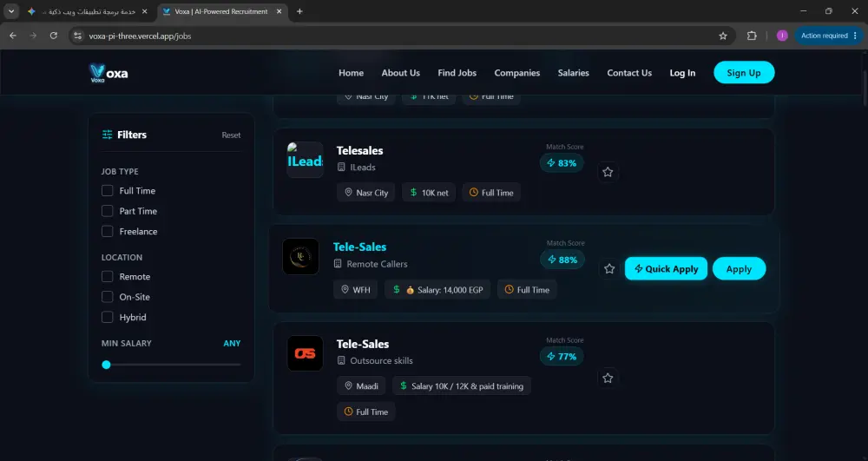Viewport: 868px width, 461px height.
Task: Click the address bar URL
Action: [140, 36]
